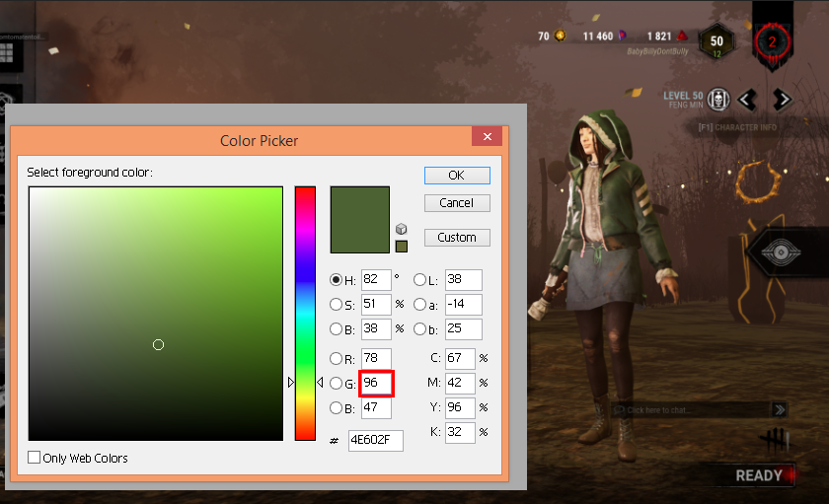
Task: Select the Lab L radio button
Action: pyautogui.click(x=419, y=279)
